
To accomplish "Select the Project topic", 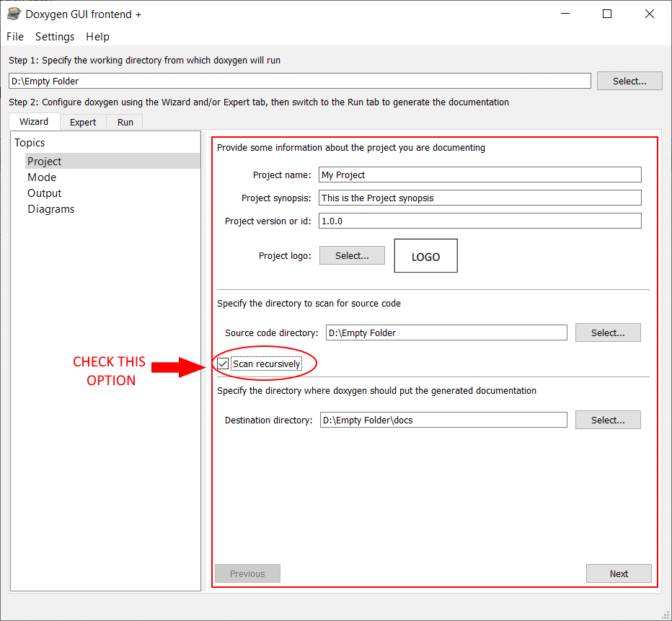I will pos(44,161).
